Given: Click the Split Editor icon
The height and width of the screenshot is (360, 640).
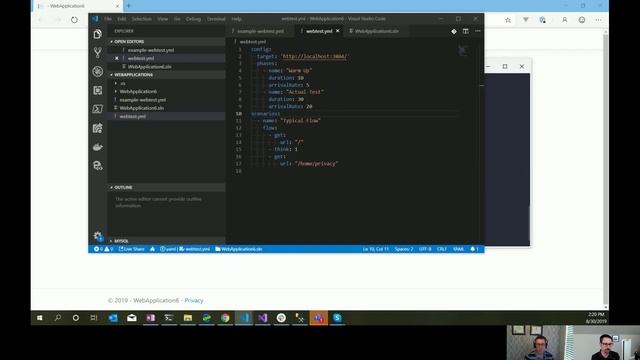Looking at the screenshot, I should [465, 31].
